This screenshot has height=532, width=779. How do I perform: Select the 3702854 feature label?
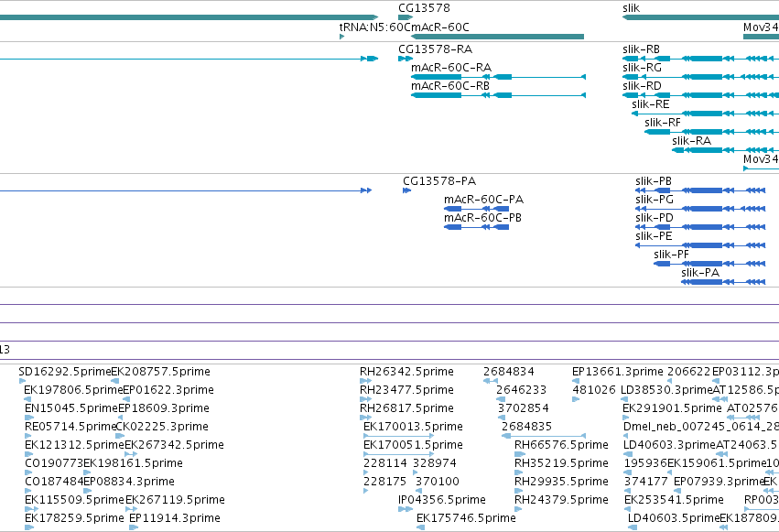coord(523,408)
